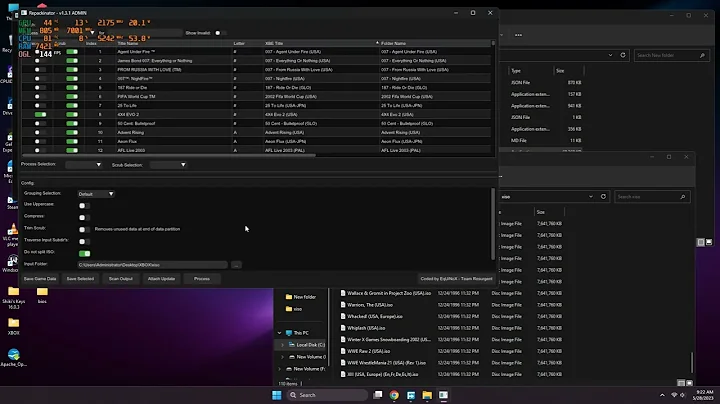Image resolution: width=720 pixels, height=404 pixels.
Task: Select the VLC media player desktop icon
Action: [x=11, y=235]
